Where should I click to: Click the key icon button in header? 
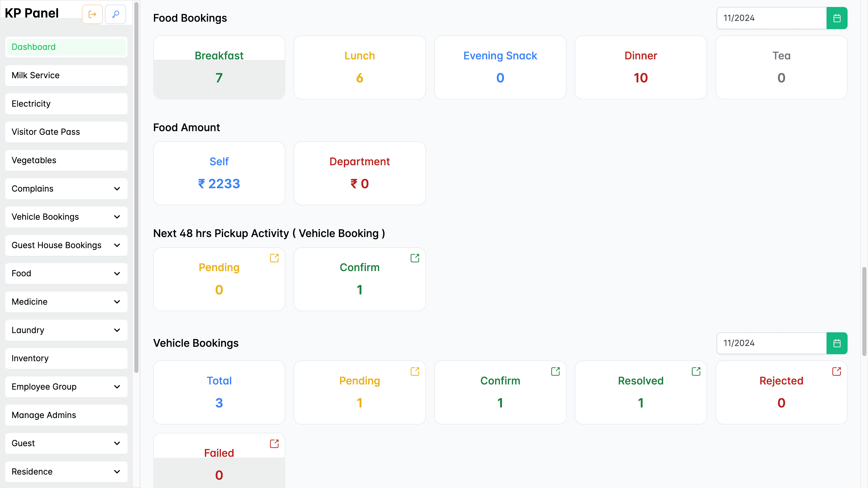click(115, 14)
